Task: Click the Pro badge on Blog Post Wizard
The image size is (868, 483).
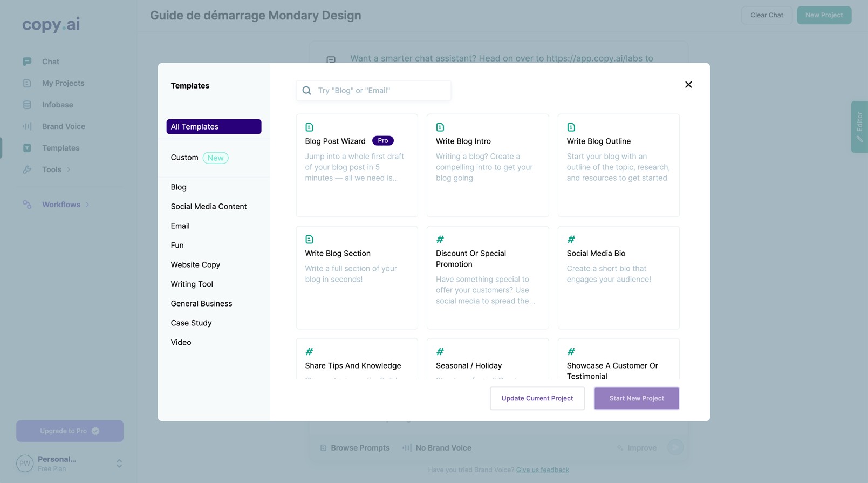Action: point(383,141)
